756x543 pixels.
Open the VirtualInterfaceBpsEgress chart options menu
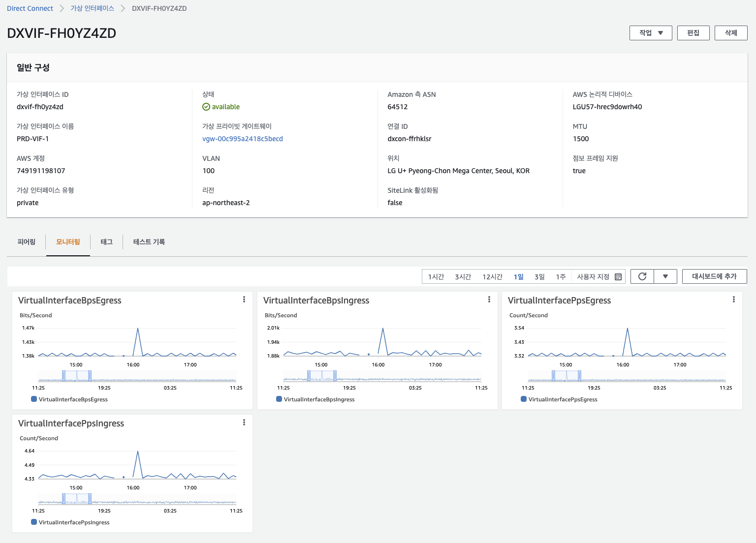coord(244,300)
